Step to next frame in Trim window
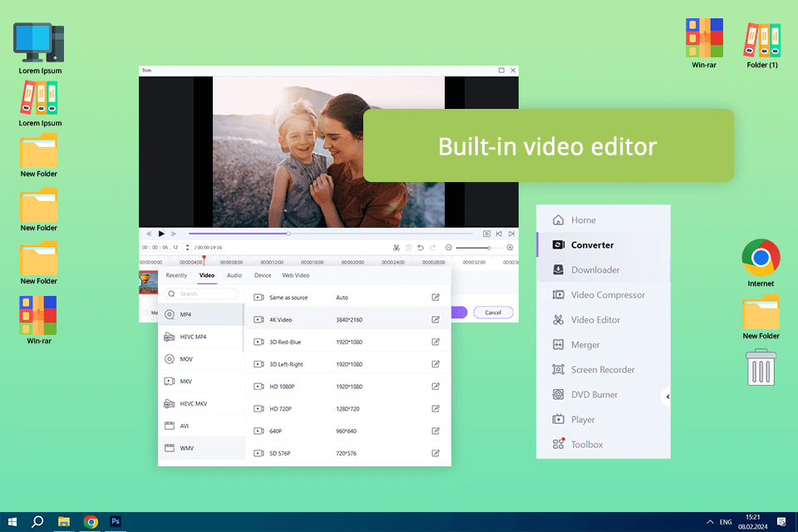The height and width of the screenshot is (532, 798). tap(174, 234)
